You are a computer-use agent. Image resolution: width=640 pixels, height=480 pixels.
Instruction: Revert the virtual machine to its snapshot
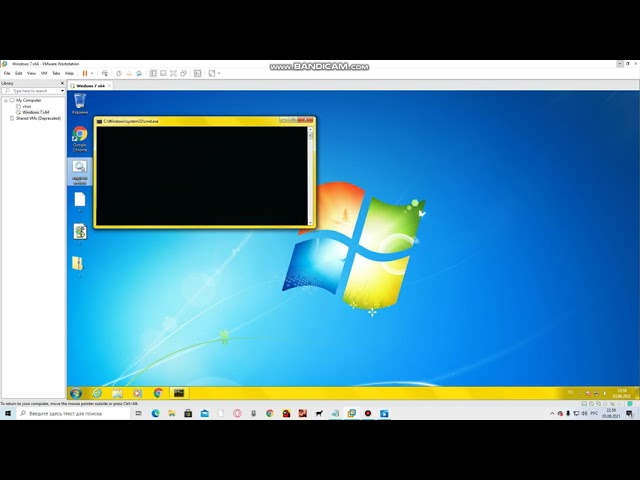click(x=129, y=73)
